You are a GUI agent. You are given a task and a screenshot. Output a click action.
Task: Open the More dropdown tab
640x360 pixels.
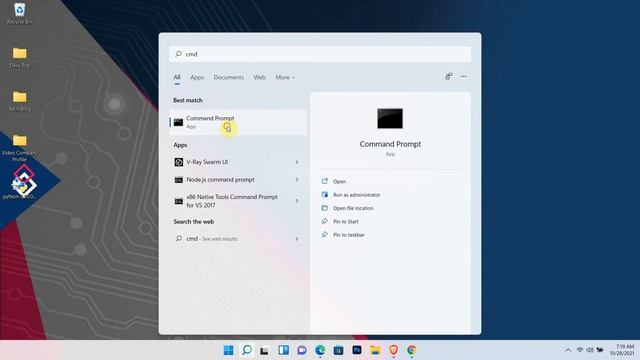tap(284, 77)
